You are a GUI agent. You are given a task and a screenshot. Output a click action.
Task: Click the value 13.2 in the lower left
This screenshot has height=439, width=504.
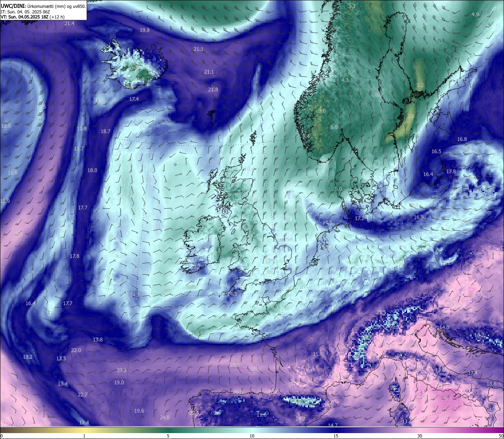click(x=28, y=357)
